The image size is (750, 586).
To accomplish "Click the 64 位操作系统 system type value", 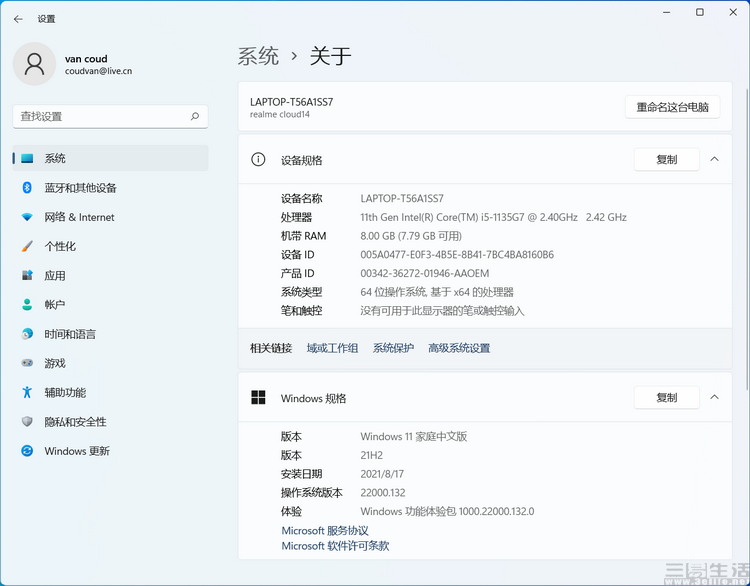I will (437, 292).
